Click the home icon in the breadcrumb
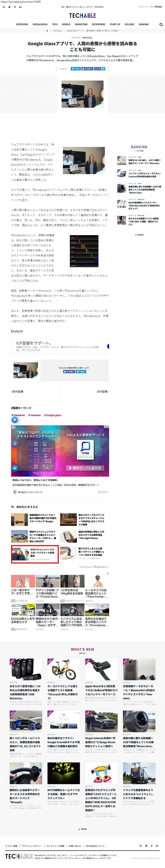 pos(47,31)
